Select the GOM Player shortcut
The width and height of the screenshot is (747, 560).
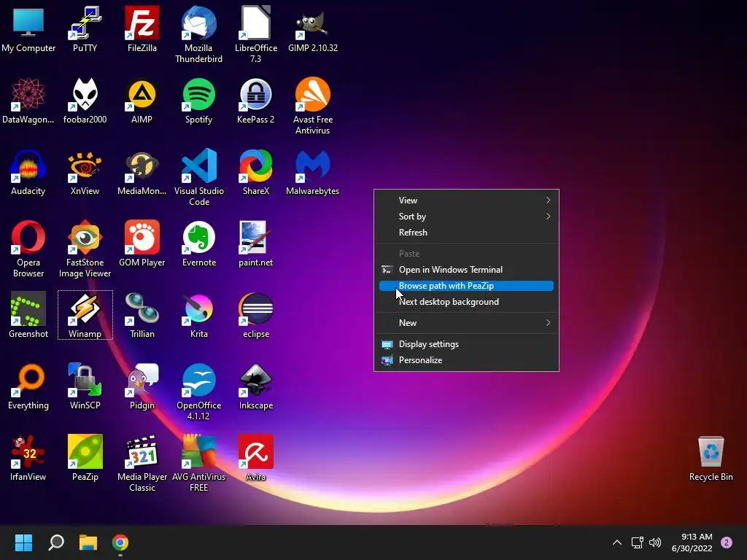tap(142, 244)
